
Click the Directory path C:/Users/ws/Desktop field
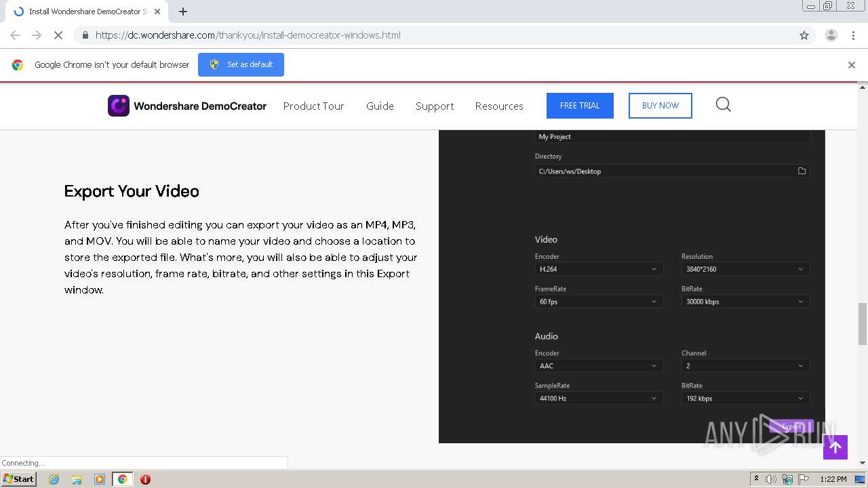[x=672, y=171]
